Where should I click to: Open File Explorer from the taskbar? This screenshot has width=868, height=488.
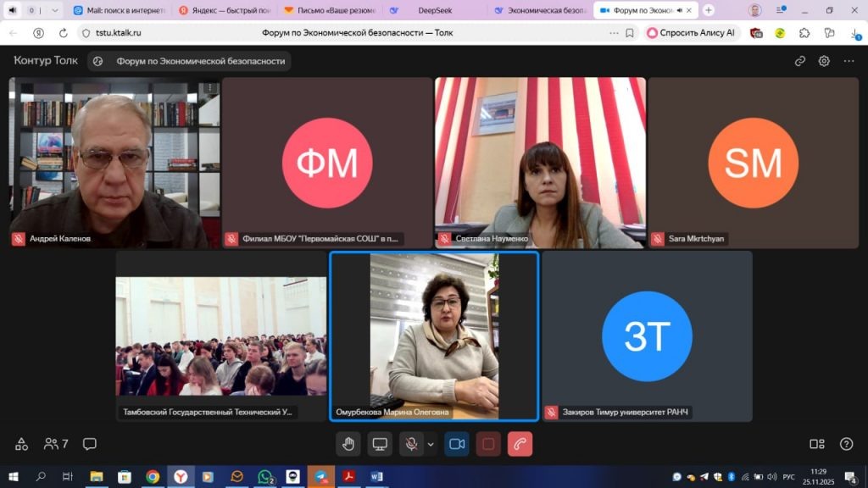pos(97,476)
